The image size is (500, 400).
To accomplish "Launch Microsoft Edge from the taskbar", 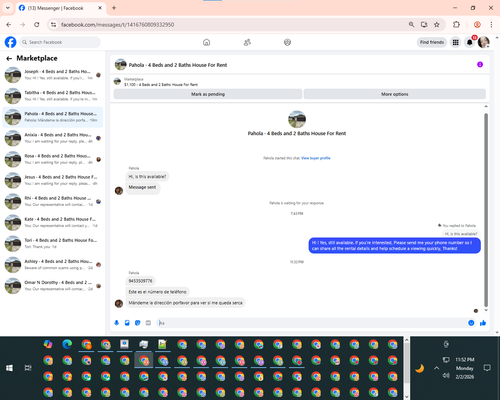I will [67, 344].
